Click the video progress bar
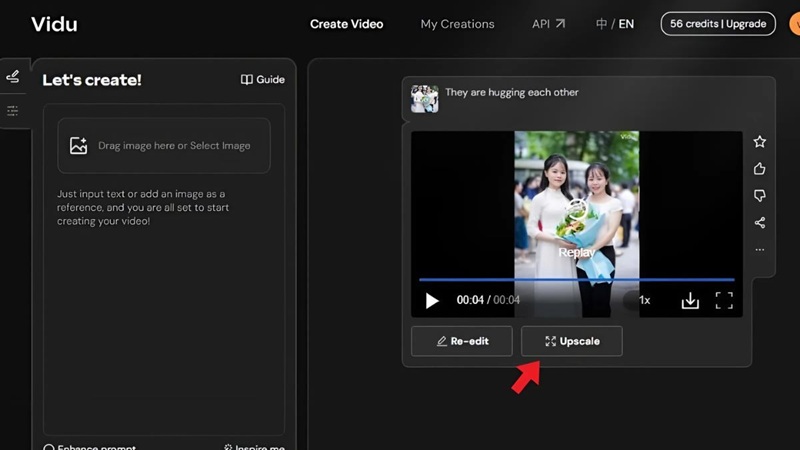The height and width of the screenshot is (450, 800). [576, 280]
